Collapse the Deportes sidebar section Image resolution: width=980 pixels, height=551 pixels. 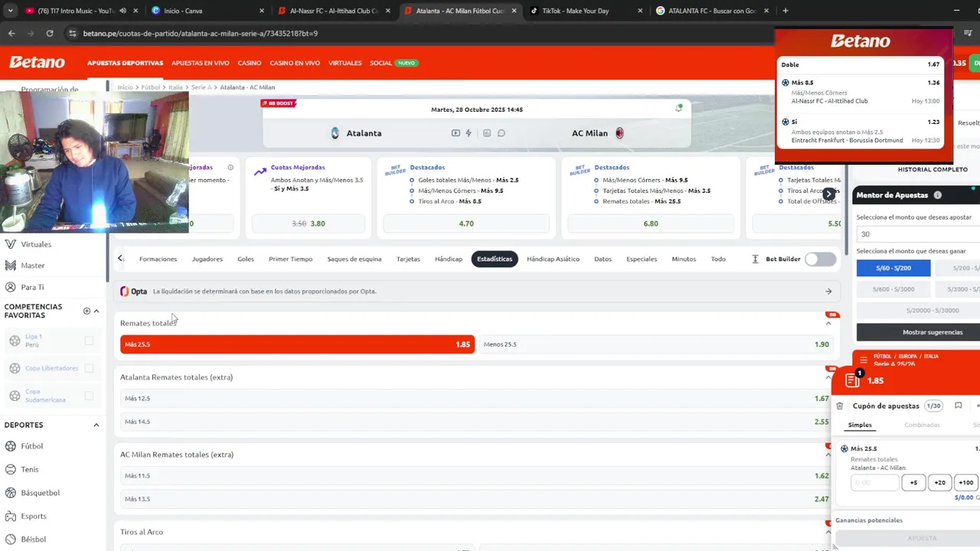[x=96, y=425]
